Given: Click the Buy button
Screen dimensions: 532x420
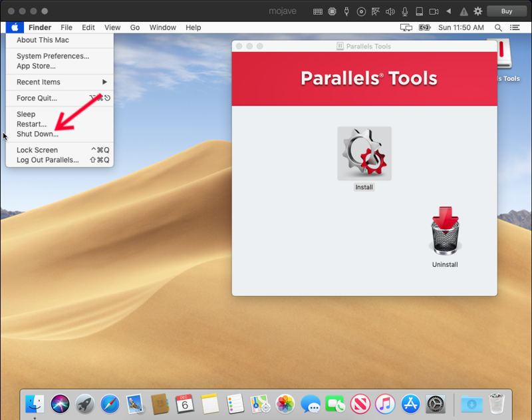Looking at the screenshot, I should pyautogui.click(x=506, y=11).
